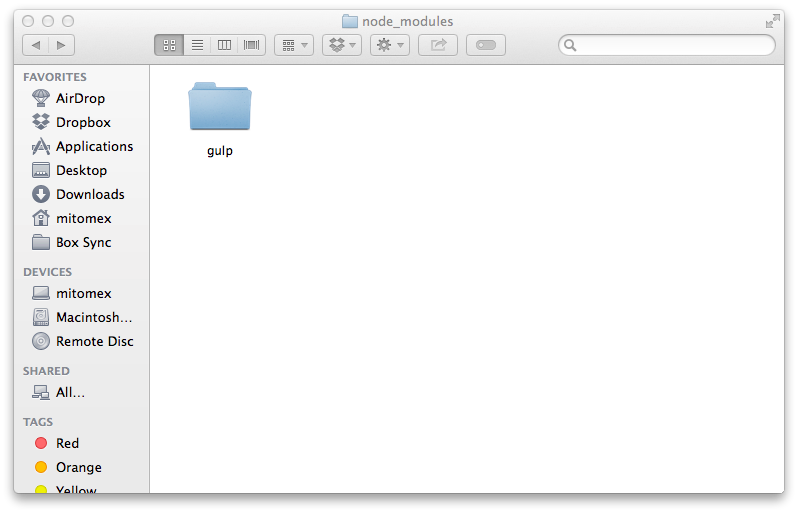Select the gulp folder icon

pos(220,106)
